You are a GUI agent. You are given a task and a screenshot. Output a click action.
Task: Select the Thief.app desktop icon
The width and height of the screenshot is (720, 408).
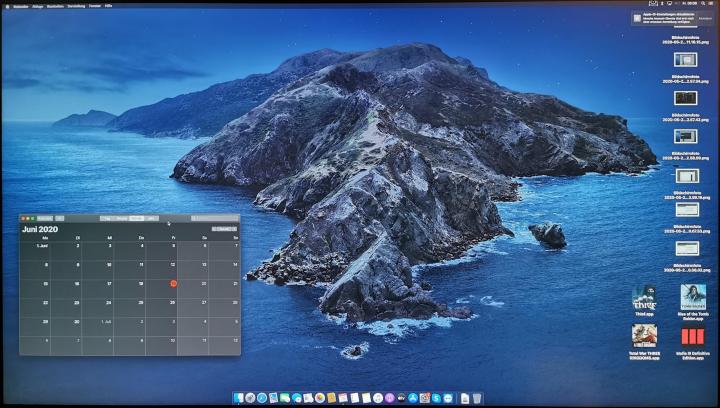point(643,297)
